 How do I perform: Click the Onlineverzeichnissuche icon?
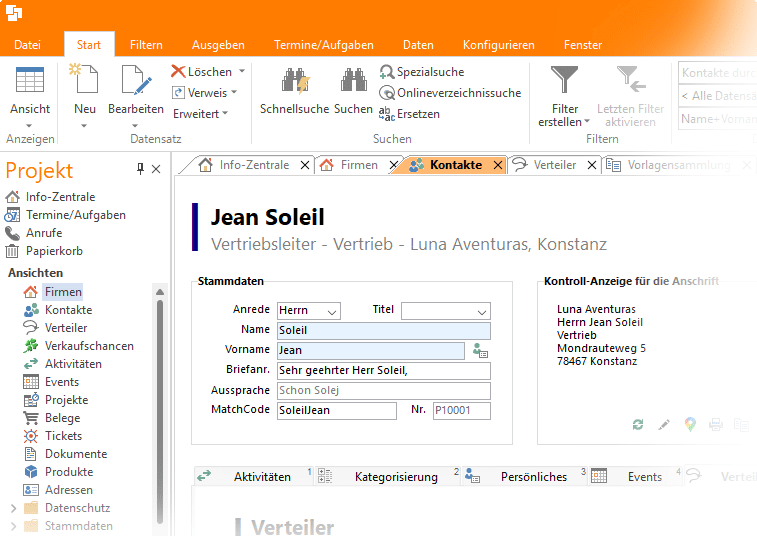click(x=387, y=93)
